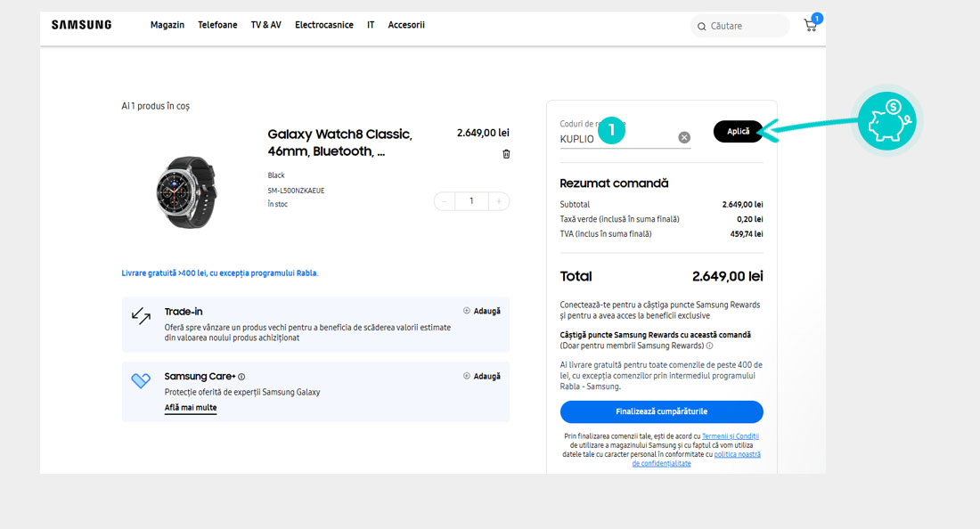Add Samsung Care+ using the Adaugă button
Screen dimensions: 980x529
(482, 376)
